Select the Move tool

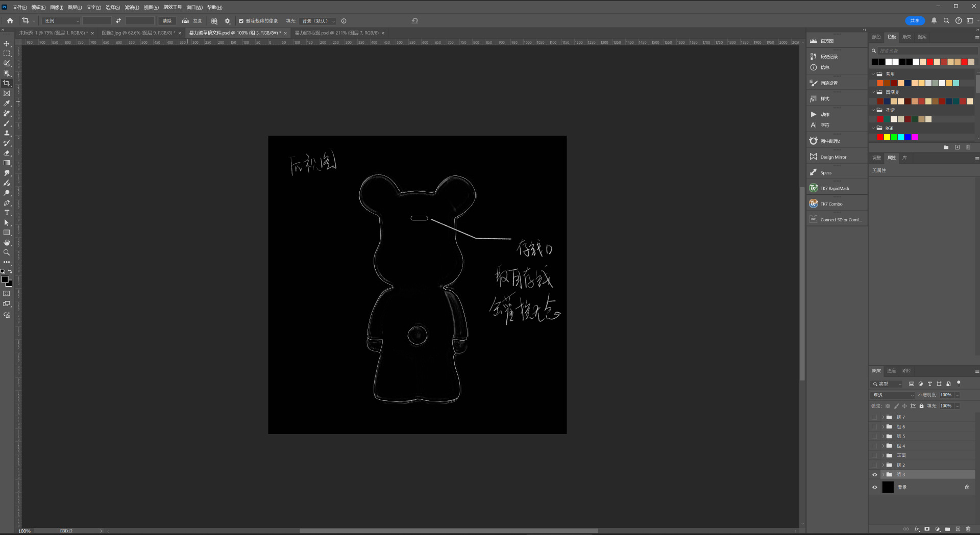(7, 44)
